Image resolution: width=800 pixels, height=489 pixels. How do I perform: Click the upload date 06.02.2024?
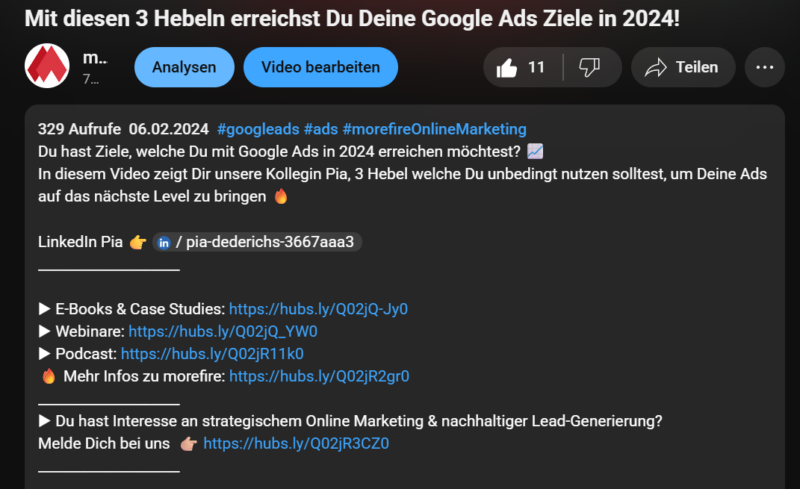pos(168,129)
